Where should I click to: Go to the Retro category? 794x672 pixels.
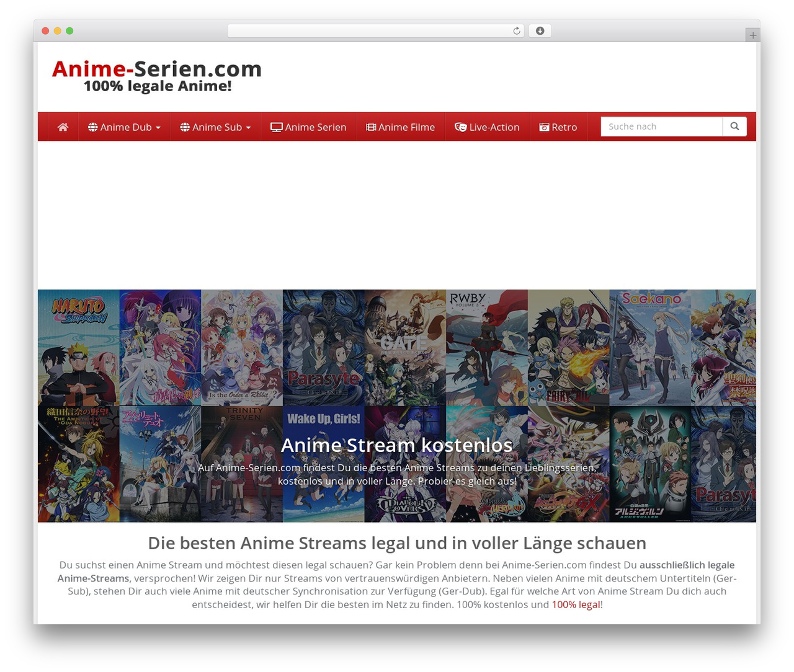tap(558, 127)
